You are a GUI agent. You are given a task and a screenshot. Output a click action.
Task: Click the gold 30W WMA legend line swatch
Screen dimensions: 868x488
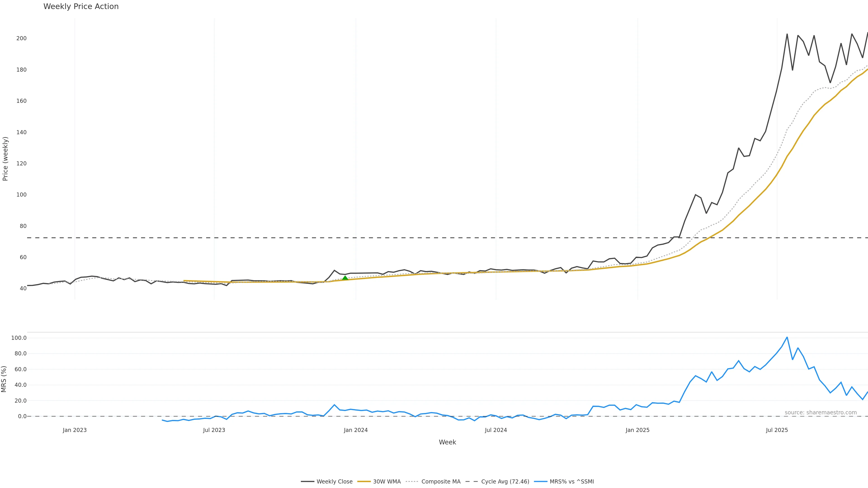[364, 482]
